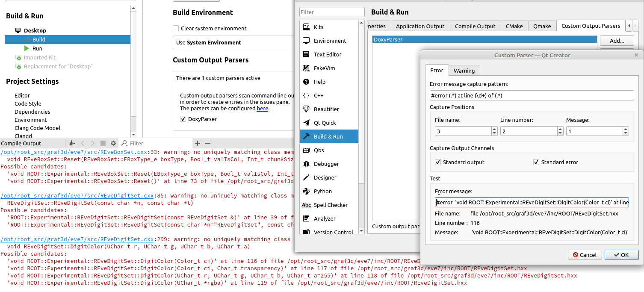Switch to the CMake tab

(x=514, y=26)
